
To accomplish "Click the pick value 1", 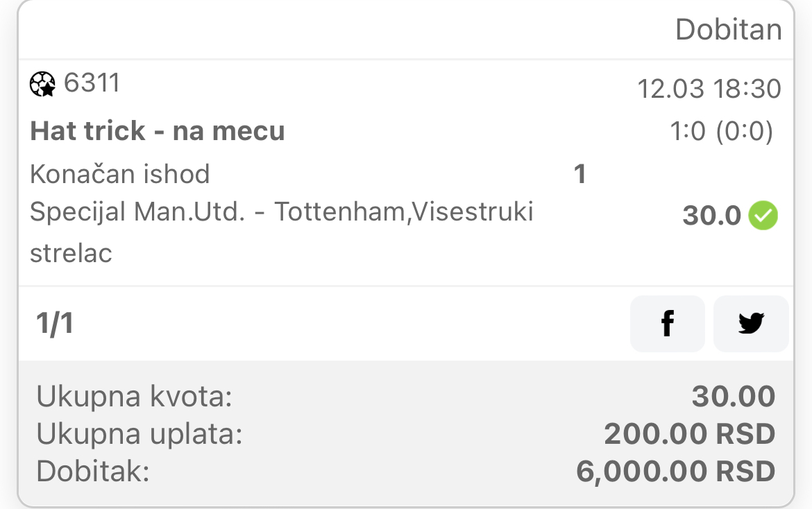I will point(580,174).
